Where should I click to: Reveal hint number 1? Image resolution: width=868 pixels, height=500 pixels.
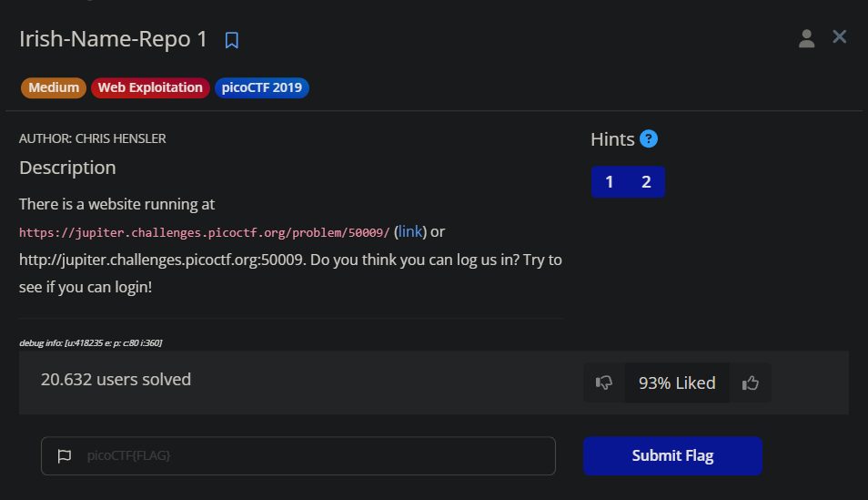[610, 182]
